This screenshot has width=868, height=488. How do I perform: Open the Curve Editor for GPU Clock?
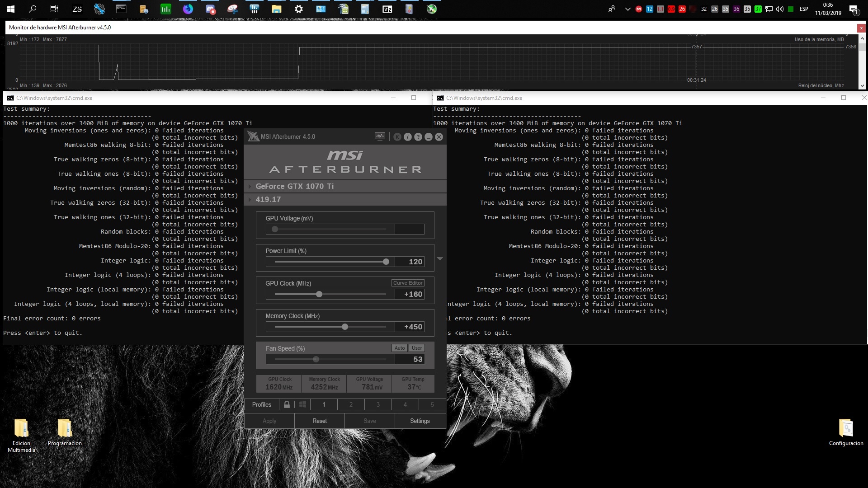(408, 283)
